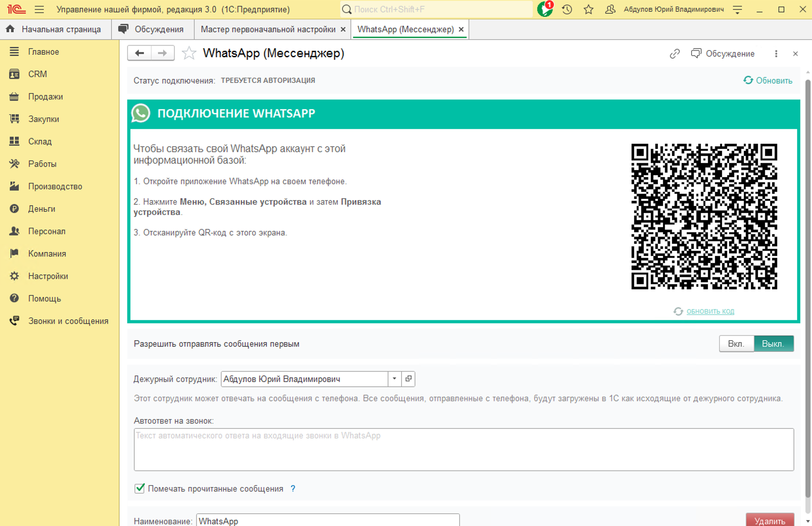The image size is (812, 526).
Task: Open the Звонки и сообщения section
Action: pos(68,321)
